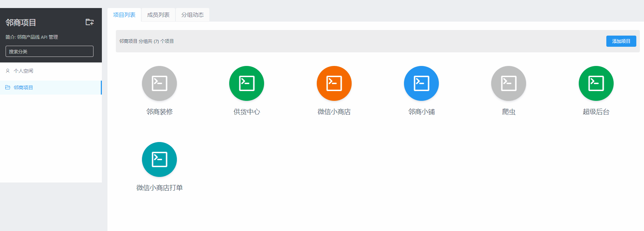Select 邻商项目 group in the sidebar
The width and height of the screenshot is (644, 231).
[51, 88]
